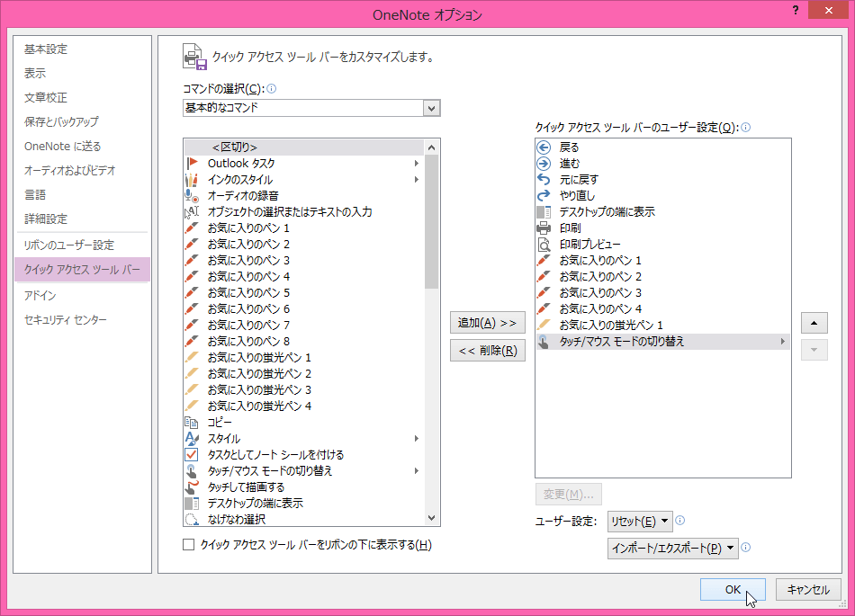Expand インクのスタイル submenu arrow

coord(417,180)
